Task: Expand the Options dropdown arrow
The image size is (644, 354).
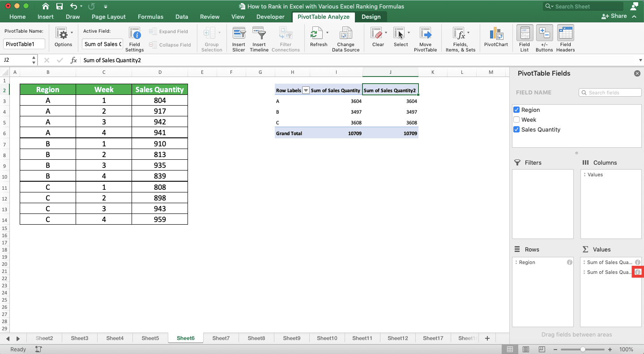Action: point(72,33)
